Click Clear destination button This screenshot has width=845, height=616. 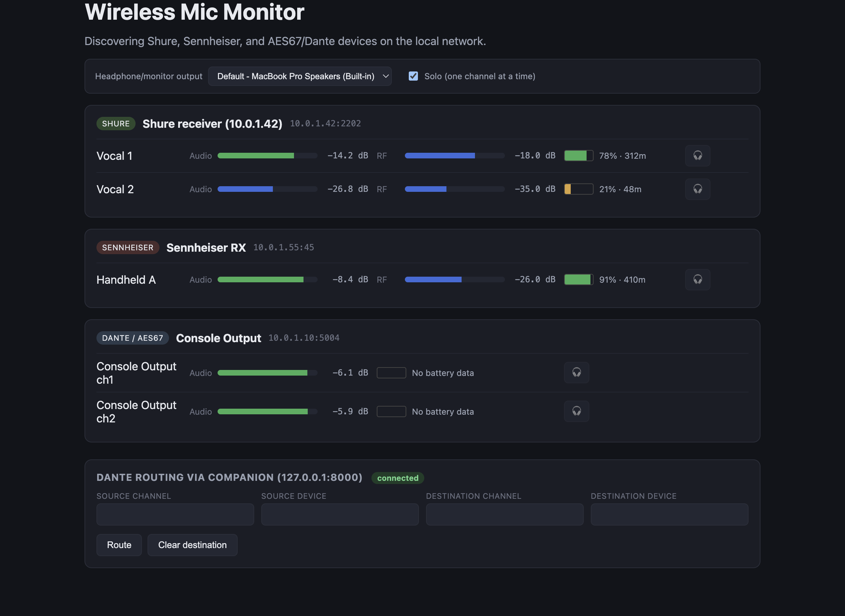tap(193, 545)
